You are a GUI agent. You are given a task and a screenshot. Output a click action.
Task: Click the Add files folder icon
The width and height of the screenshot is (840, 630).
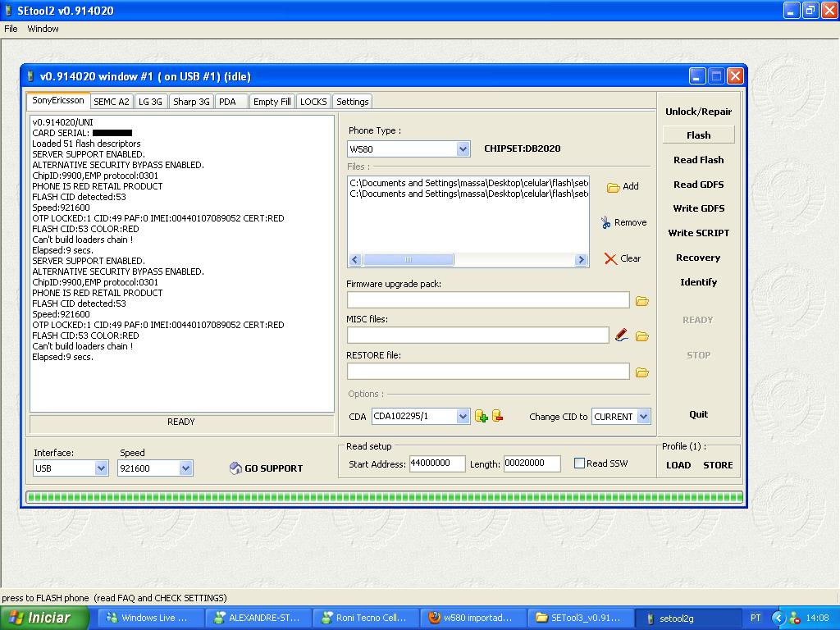point(613,187)
